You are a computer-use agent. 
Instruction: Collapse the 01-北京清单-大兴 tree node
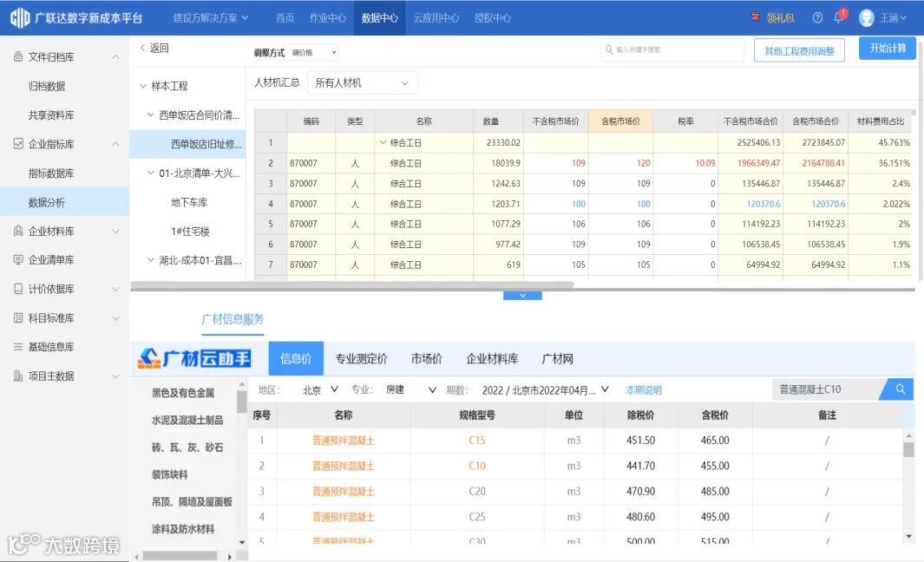click(150, 173)
